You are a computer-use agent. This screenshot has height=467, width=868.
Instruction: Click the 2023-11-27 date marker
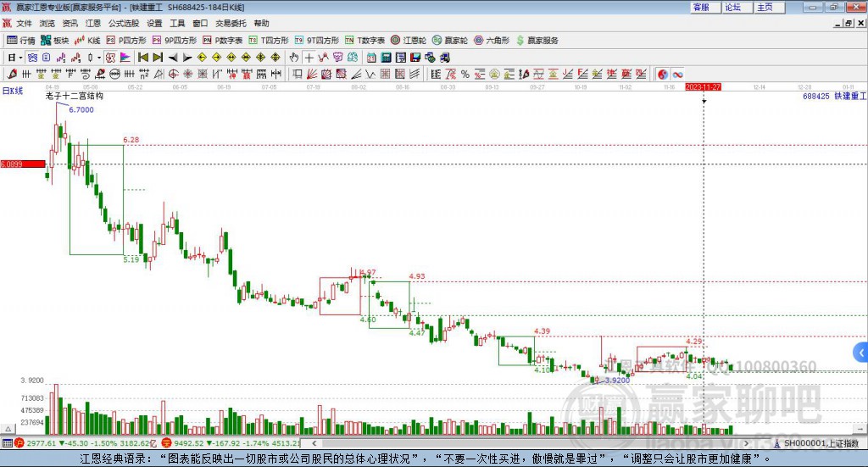pyautogui.click(x=703, y=87)
